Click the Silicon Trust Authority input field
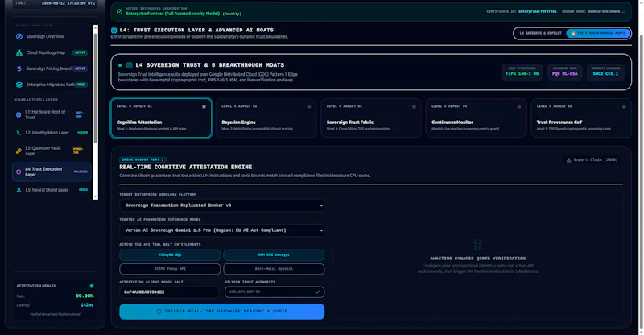 (275, 292)
